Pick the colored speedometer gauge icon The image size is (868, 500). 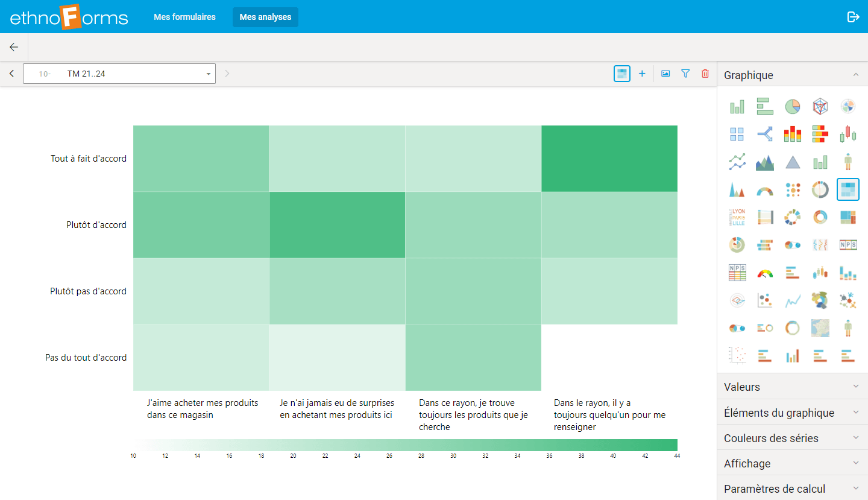tap(765, 273)
